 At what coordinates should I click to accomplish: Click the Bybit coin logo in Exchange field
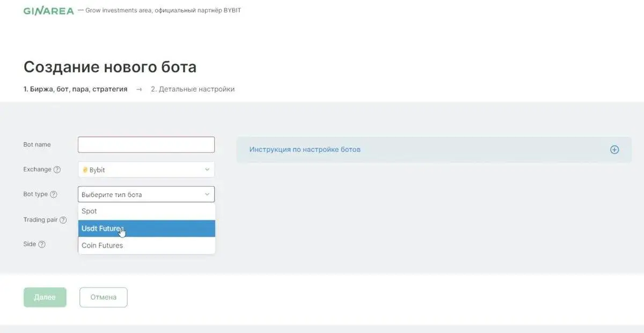[x=86, y=169]
